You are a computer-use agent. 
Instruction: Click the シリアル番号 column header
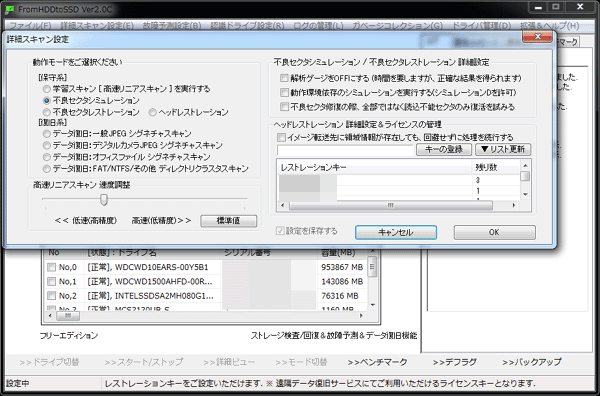(269, 253)
